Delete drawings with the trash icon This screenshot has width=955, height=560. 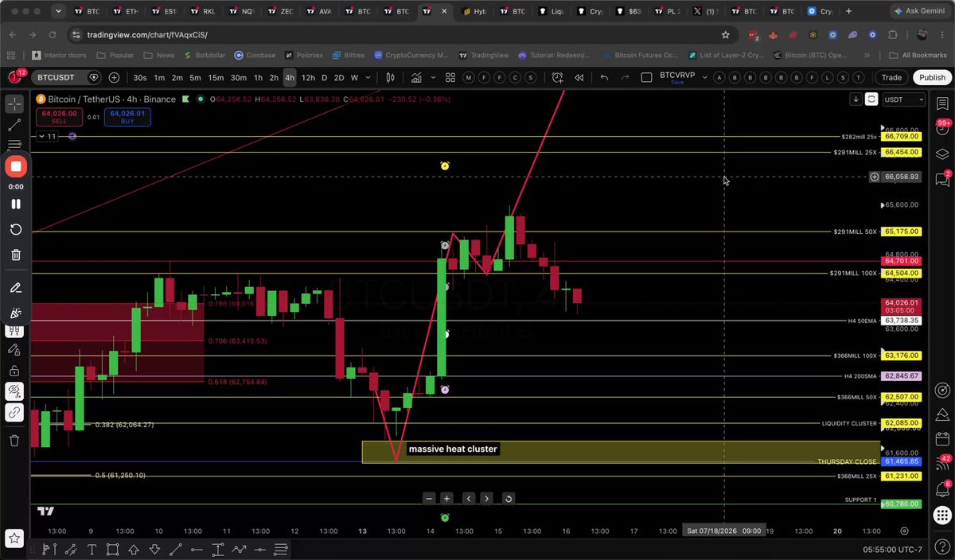15,441
